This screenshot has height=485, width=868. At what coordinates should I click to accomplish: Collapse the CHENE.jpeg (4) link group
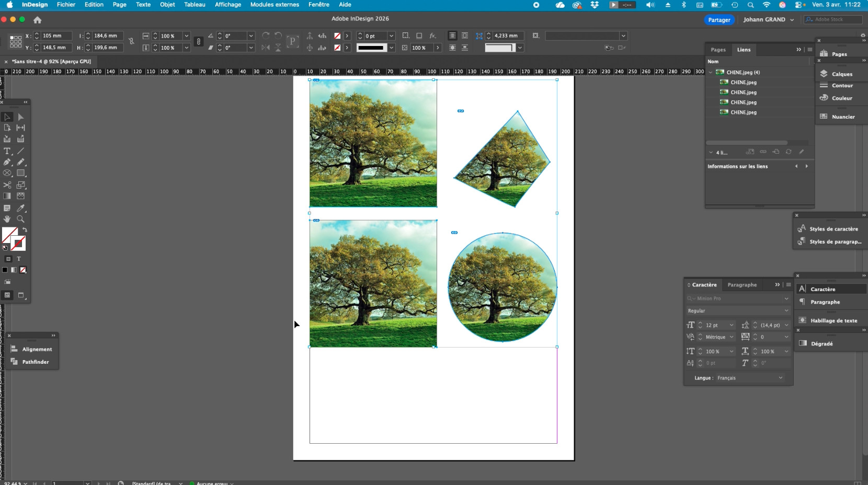pyautogui.click(x=711, y=73)
